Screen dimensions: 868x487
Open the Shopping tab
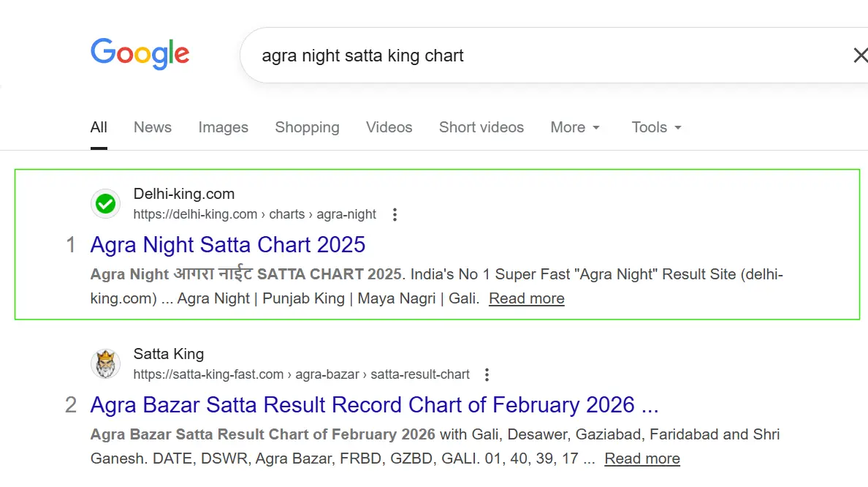click(307, 127)
